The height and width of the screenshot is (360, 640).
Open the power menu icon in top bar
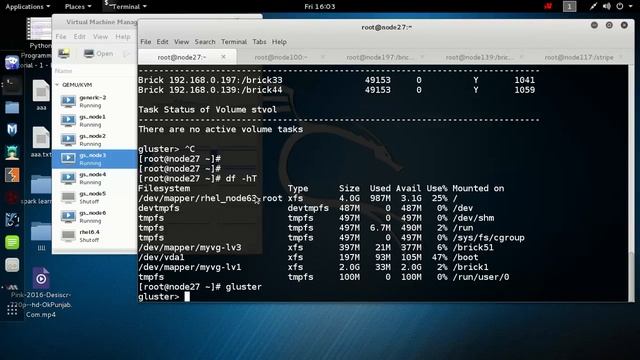tap(620, 6)
